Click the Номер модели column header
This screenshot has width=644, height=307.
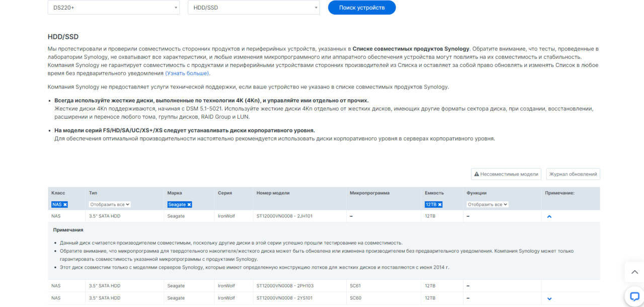click(273, 193)
